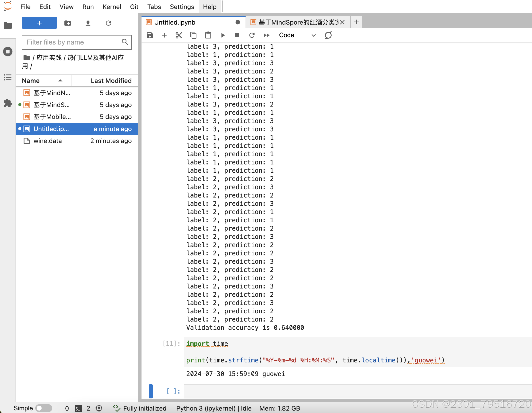
Task: Upload files using the upload arrow icon
Action: click(x=88, y=23)
